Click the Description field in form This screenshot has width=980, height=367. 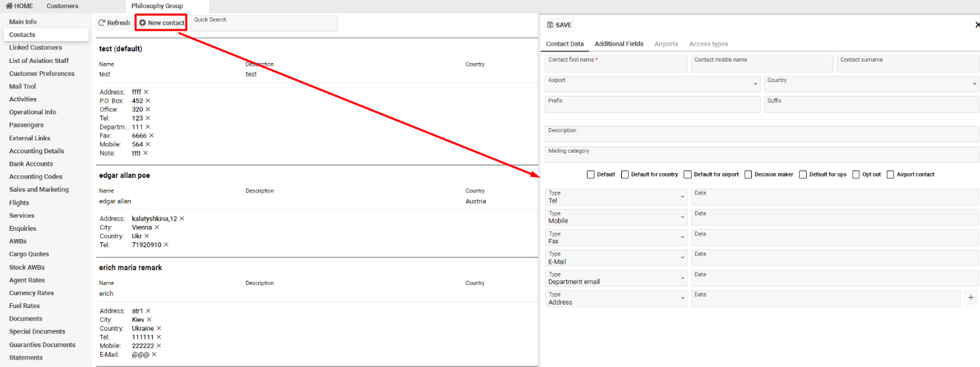point(762,134)
